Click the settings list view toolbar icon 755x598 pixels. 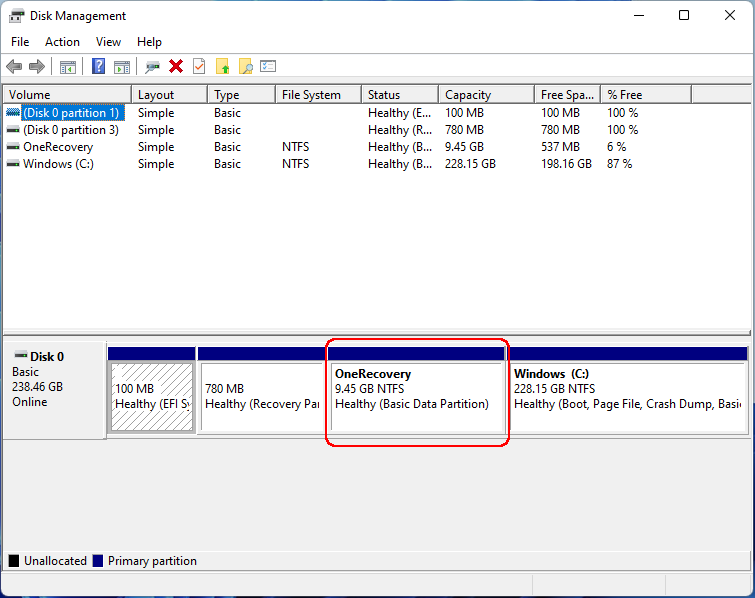click(268, 66)
